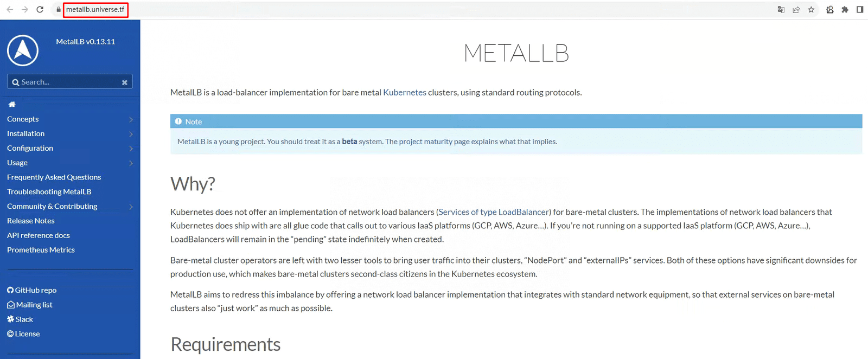868x359 pixels.
Task: Expand the Concepts section chevron
Action: coord(131,119)
